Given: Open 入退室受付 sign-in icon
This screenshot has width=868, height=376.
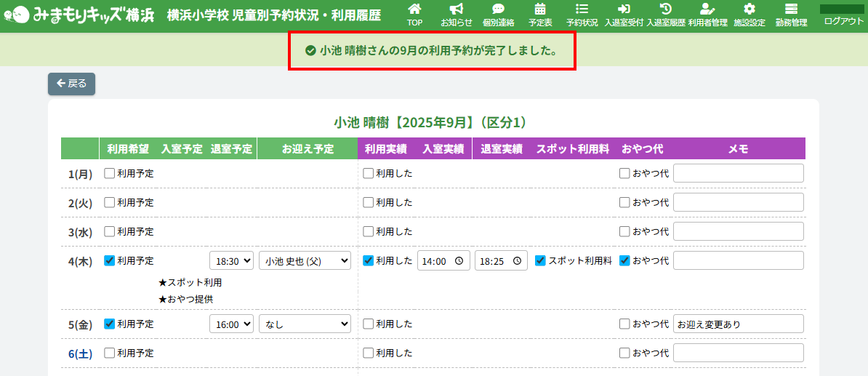Looking at the screenshot, I should [624, 9].
